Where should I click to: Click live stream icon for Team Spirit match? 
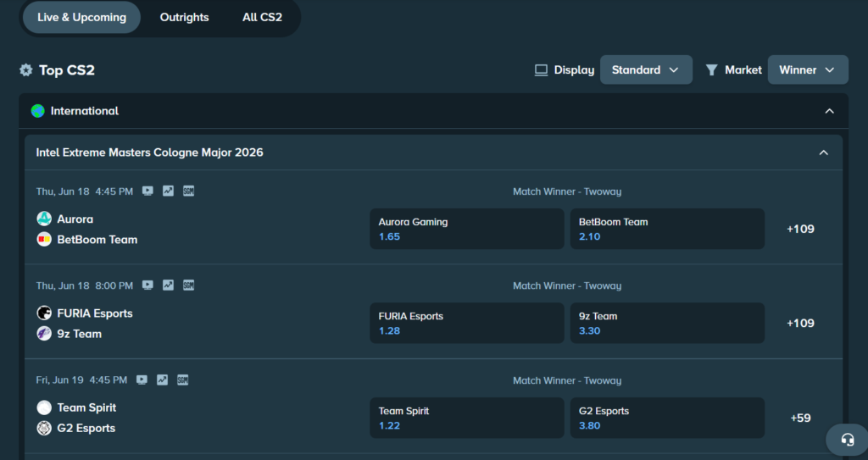[142, 380]
